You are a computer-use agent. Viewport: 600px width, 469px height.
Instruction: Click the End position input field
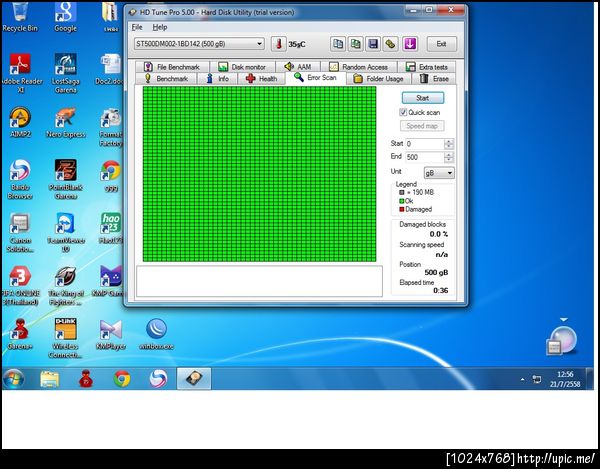tap(425, 157)
